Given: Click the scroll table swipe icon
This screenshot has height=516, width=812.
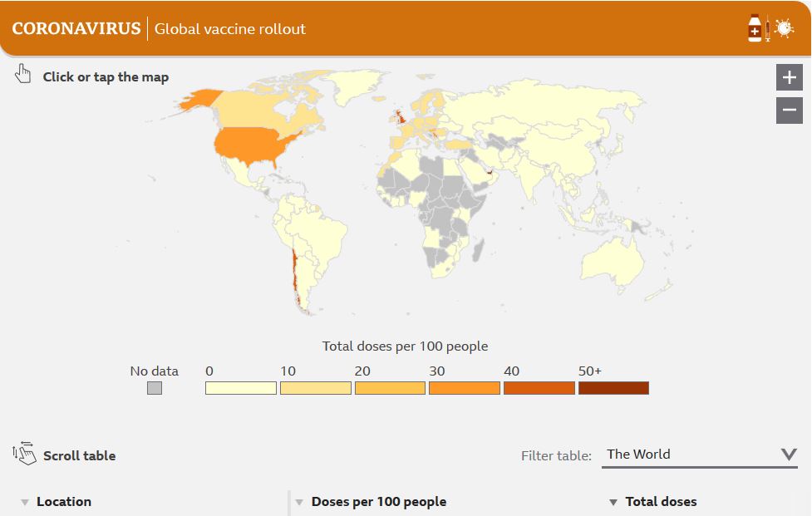Looking at the screenshot, I should [x=24, y=454].
